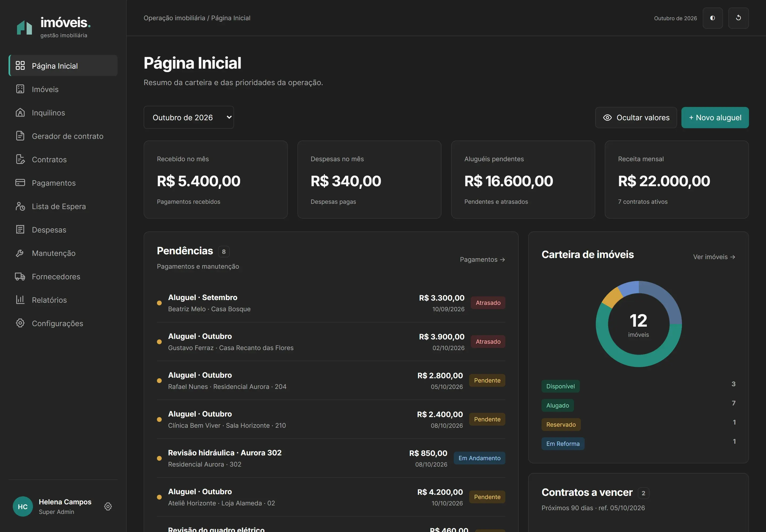Click the HC avatar circle
The height and width of the screenshot is (532, 766).
coord(23,506)
